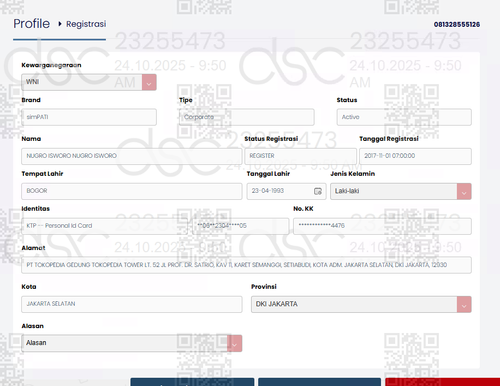Click the masked identity number field
This screenshot has height=386, width=500.
click(241, 226)
